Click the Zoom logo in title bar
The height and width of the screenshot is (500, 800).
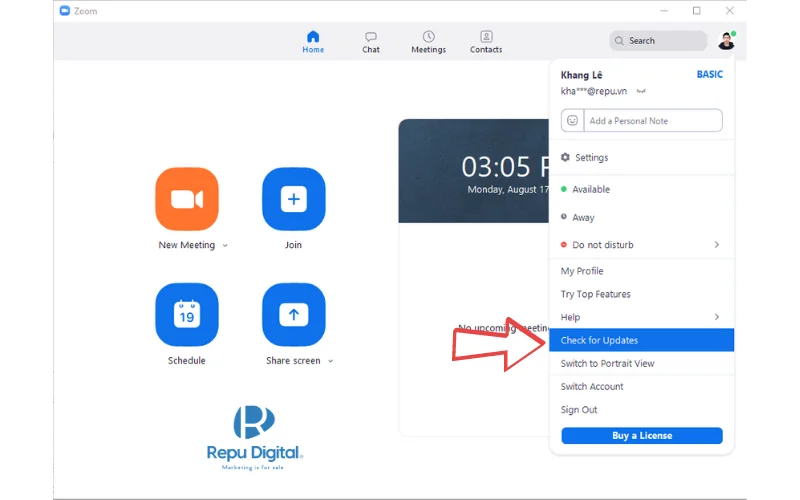[x=65, y=11]
